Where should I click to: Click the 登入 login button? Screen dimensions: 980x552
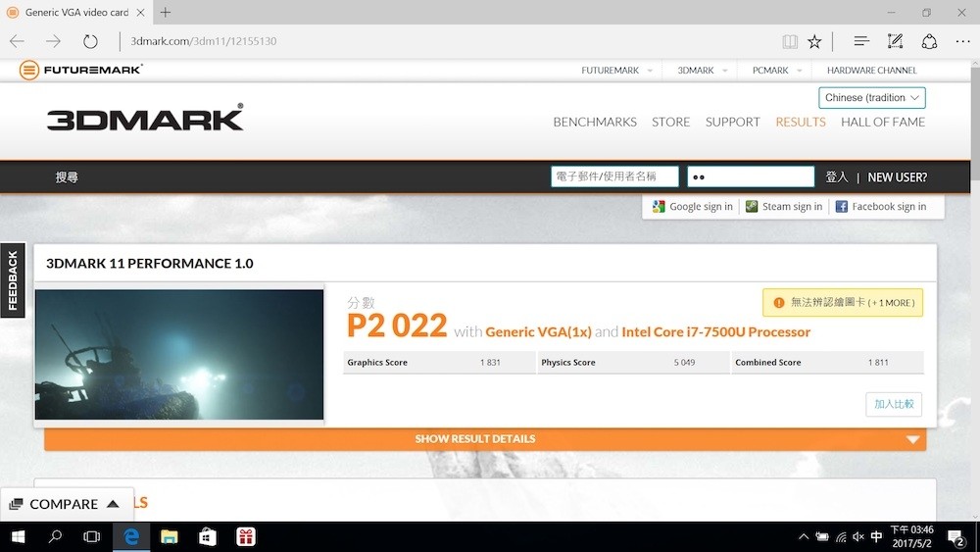click(x=836, y=176)
